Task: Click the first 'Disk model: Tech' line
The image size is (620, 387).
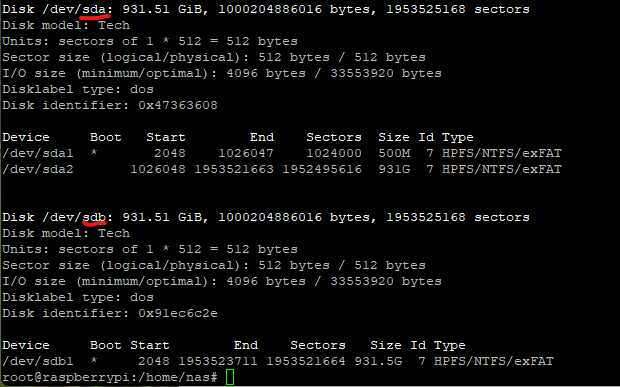Action: click(x=66, y=25)
